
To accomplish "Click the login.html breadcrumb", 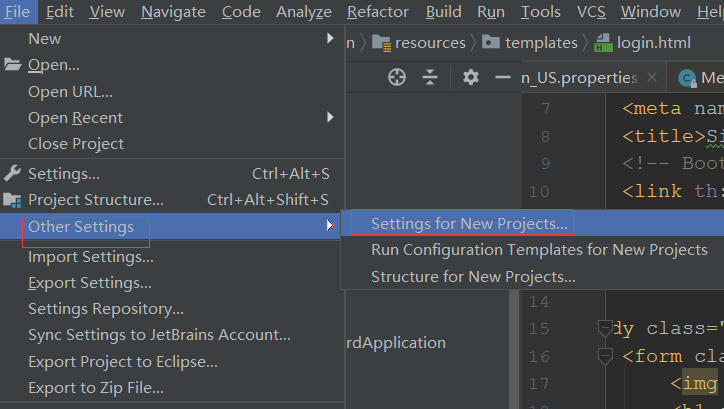I will point(654,43).
